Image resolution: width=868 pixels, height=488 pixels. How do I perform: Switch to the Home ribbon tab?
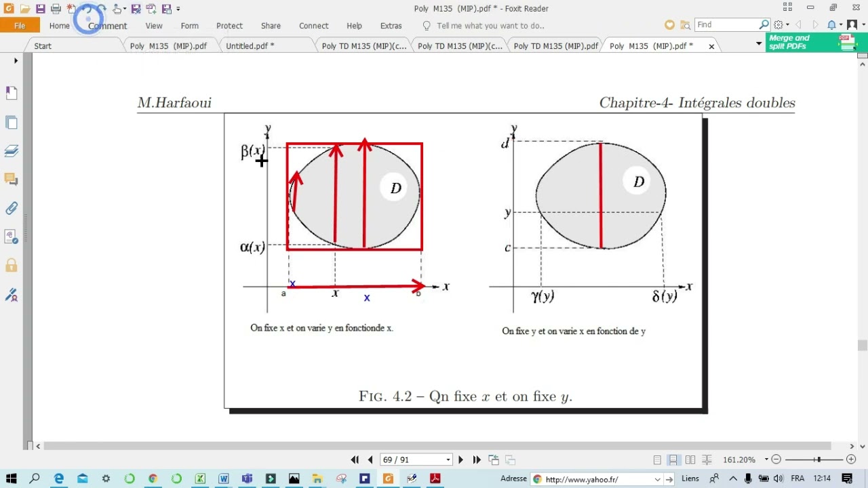pos(60,26)
